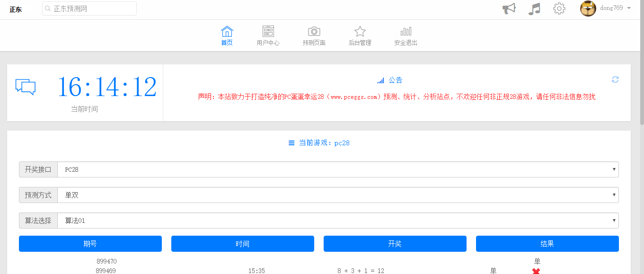This screenshot has width=644, height=274.
Task: Open the 用户中心 user center icon
Action: point(268,31)
